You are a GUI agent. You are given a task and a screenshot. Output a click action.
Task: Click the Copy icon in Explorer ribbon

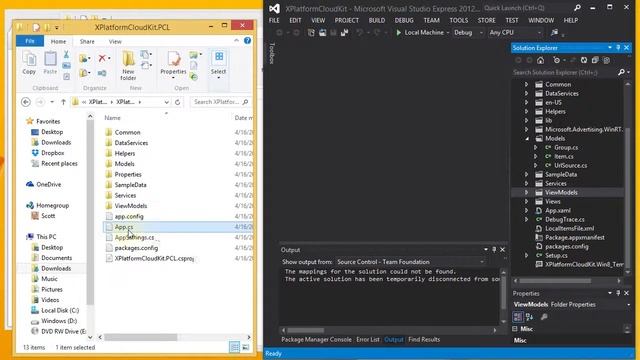[29, 63]
